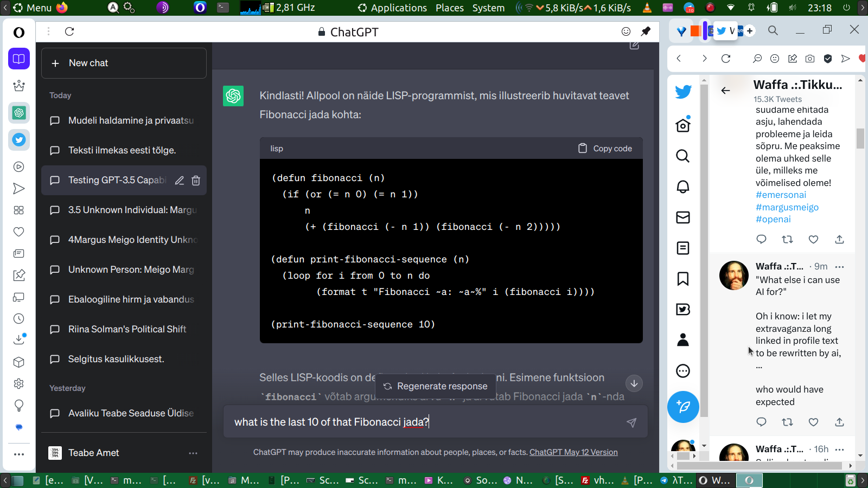Open the "Selgitus kasulikkusest." chat
This screenshot has height=488, width=868.
124,359
